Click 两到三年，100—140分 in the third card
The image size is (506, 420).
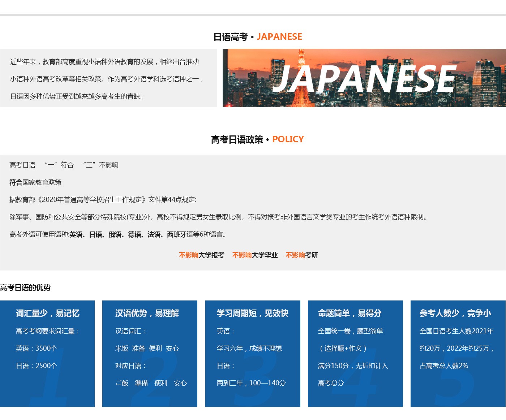pos(251,383)
